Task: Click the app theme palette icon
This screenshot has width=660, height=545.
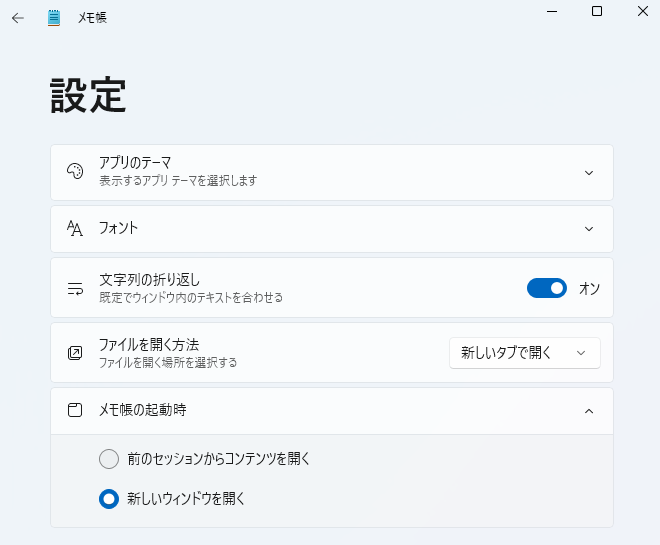Action: coord(75,171)
